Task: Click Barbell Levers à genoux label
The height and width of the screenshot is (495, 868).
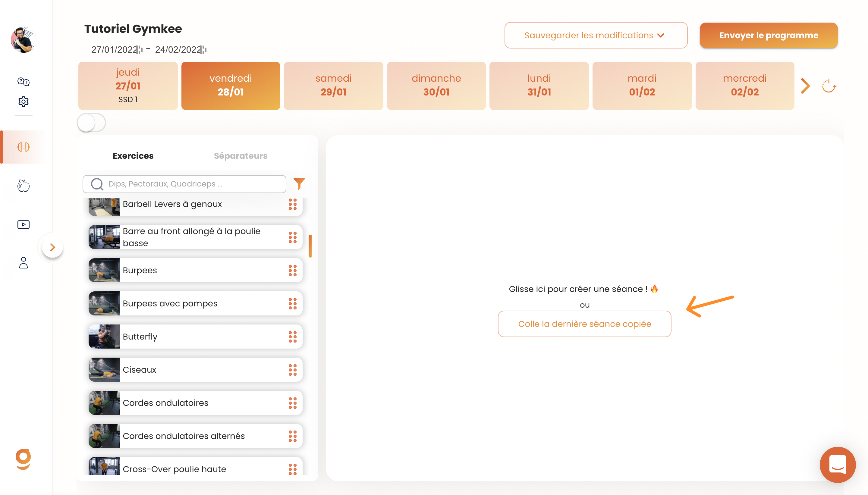Action: 172,204
